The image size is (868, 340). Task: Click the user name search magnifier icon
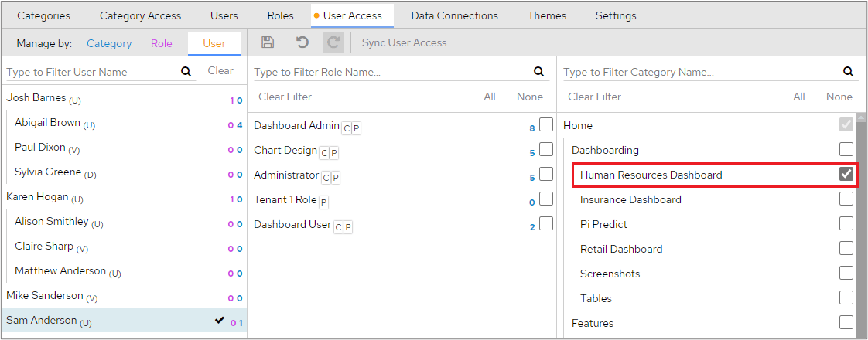(186, 71)
